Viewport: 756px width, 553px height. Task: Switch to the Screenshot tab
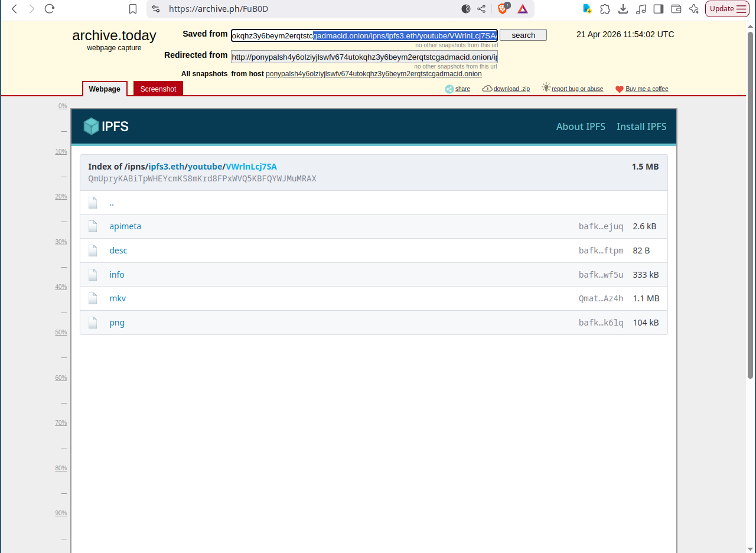pos(158,89)
